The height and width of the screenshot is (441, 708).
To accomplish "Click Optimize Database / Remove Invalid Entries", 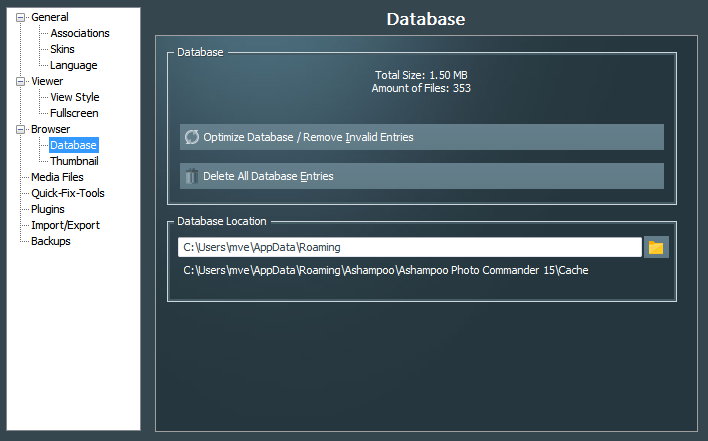I will [421, 137].
